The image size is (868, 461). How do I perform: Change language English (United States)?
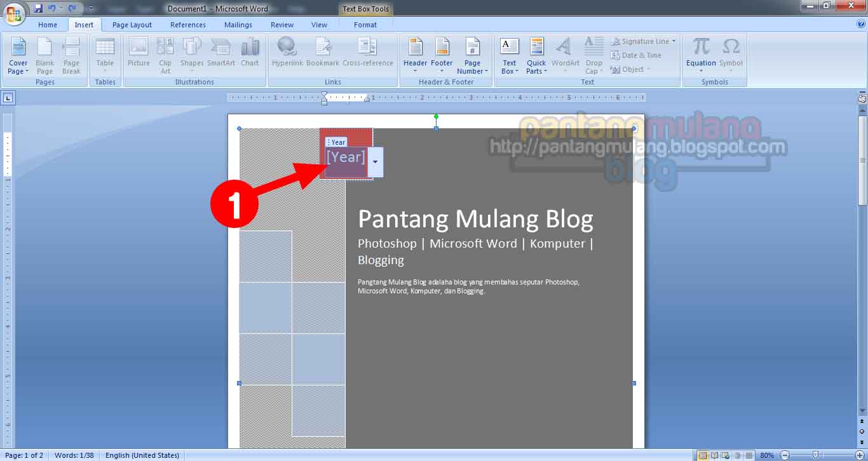142,455
